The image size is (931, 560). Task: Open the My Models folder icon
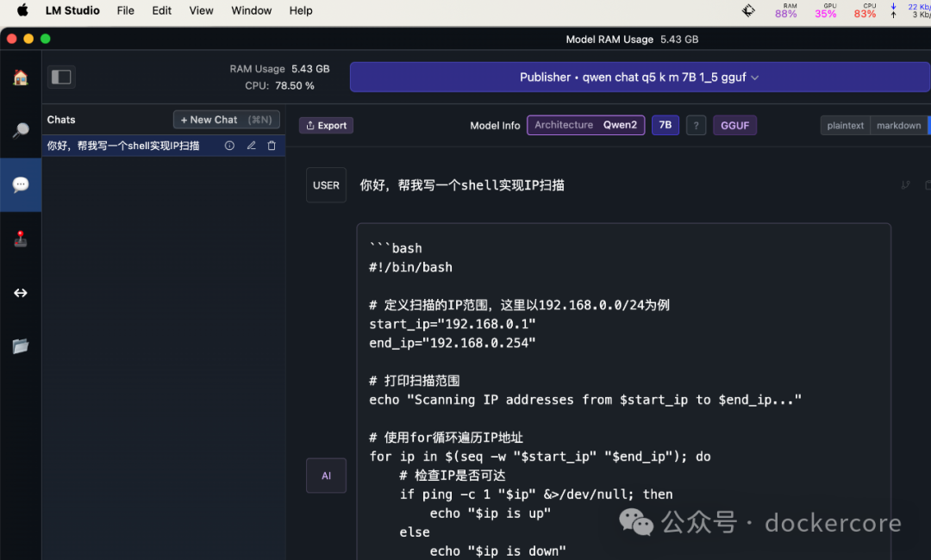20,345
